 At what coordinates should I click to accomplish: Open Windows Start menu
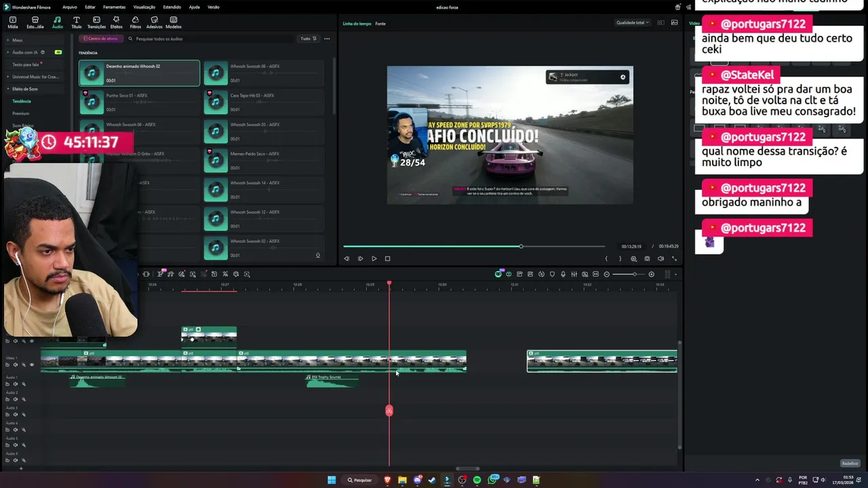332,480
